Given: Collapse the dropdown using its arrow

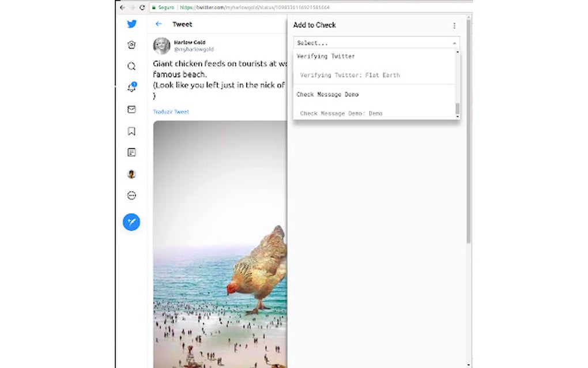Looking at the screenshot, I should 454,43.
